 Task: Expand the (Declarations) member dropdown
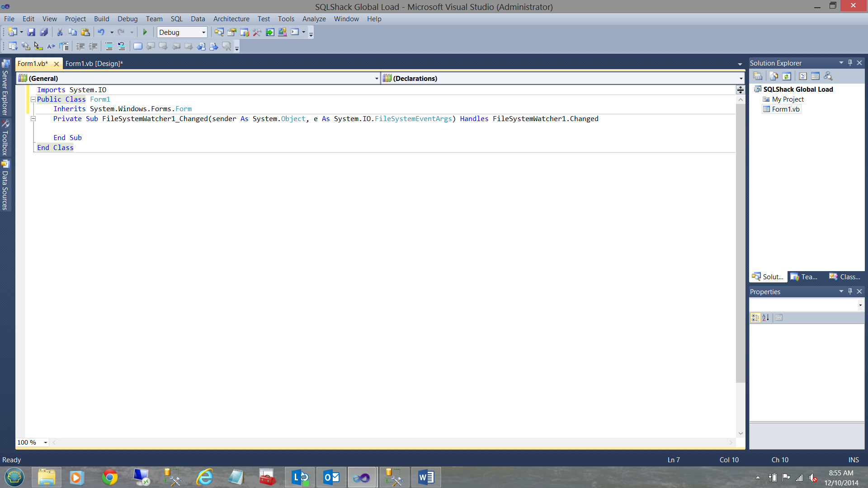741,79
